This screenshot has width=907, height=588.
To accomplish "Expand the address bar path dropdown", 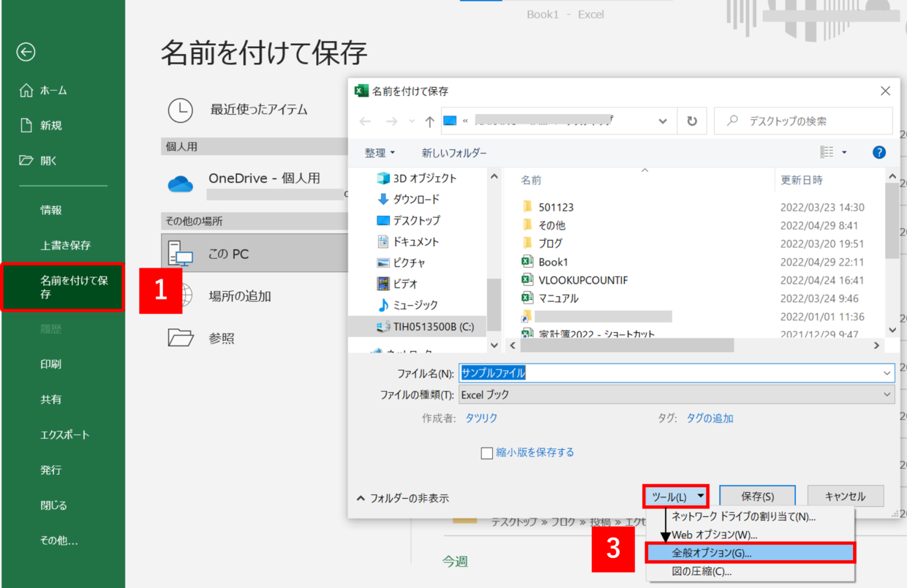I will click(x=663, y=121).
